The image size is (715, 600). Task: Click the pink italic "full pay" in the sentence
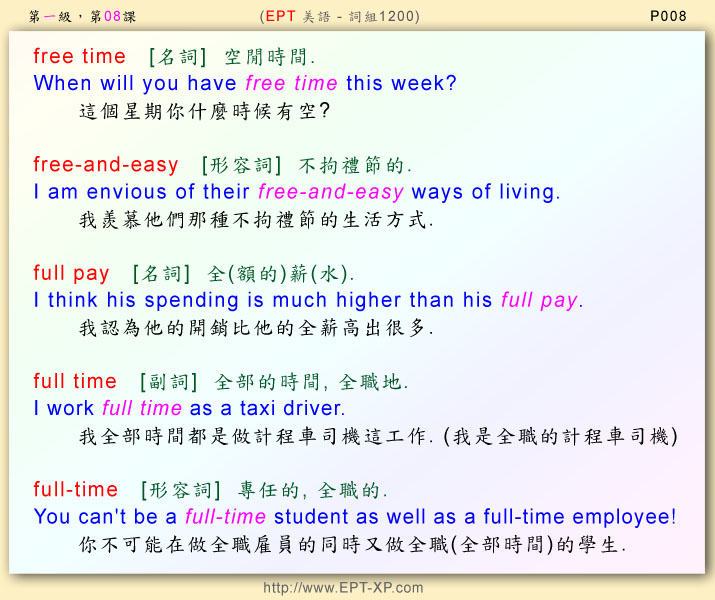tap(539, 300)
